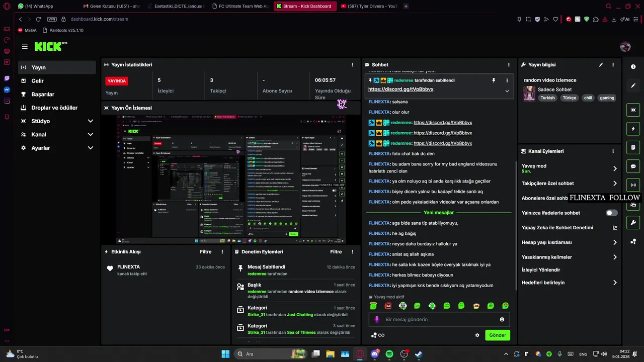Screen dimensions: 644x362
Task: Open Steam from the Windows taskbar
Action: point(418,354)
